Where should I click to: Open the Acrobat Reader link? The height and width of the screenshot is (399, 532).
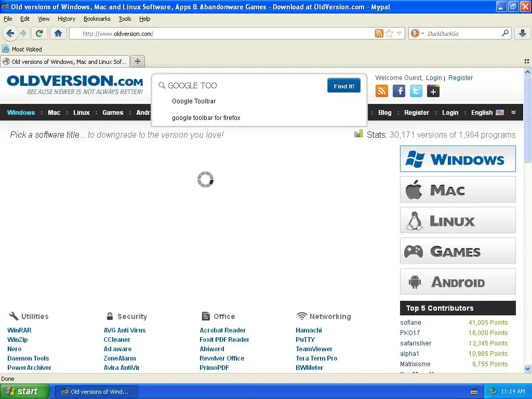tap(222, 330)
